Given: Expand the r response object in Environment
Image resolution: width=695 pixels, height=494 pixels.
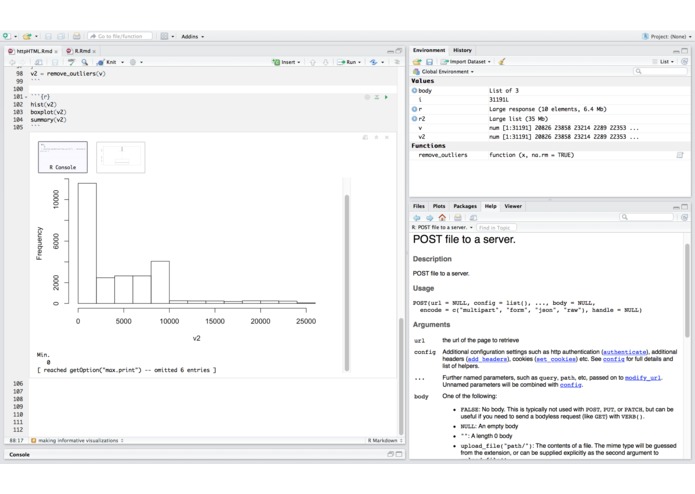Looking at the screenshot, I should tap(414, 109).
